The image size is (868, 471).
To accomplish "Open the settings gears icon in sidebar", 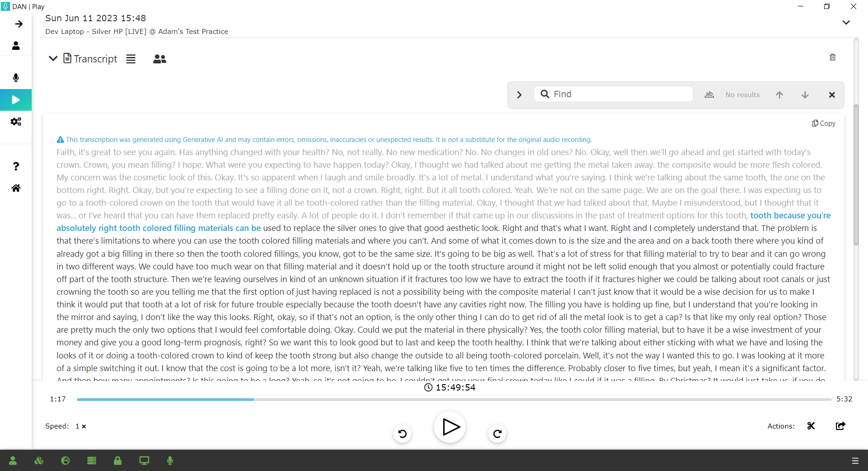I will 16,122.
